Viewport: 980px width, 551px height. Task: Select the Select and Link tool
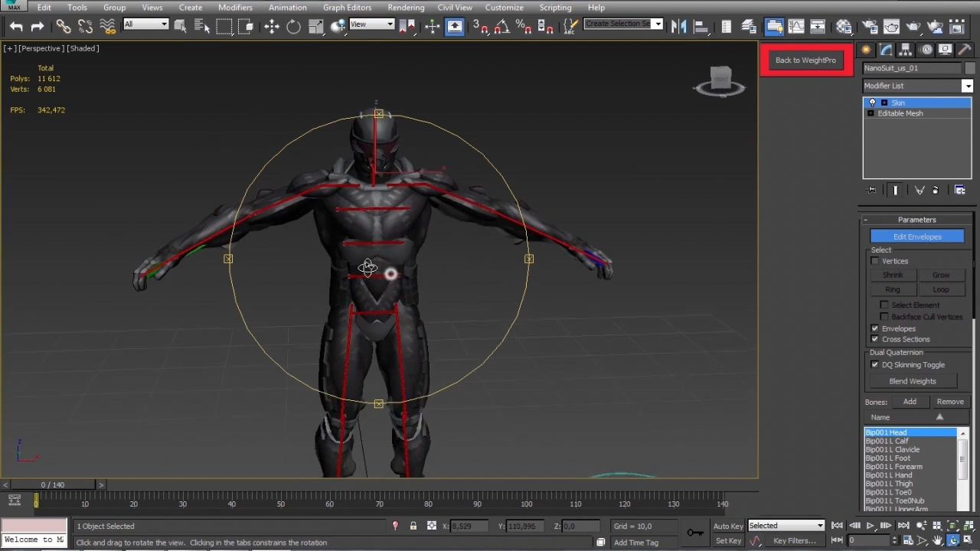[64, 27]
